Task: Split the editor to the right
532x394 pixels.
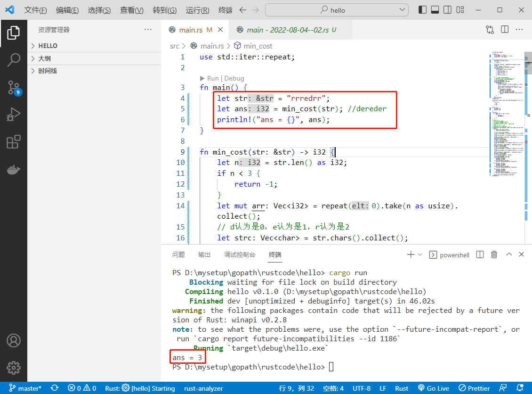Action: [x=505, y=30]
